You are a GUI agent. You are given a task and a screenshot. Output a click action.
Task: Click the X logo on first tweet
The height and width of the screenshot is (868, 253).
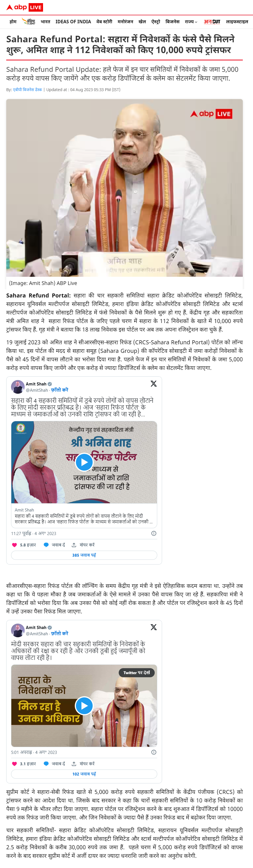154,383
